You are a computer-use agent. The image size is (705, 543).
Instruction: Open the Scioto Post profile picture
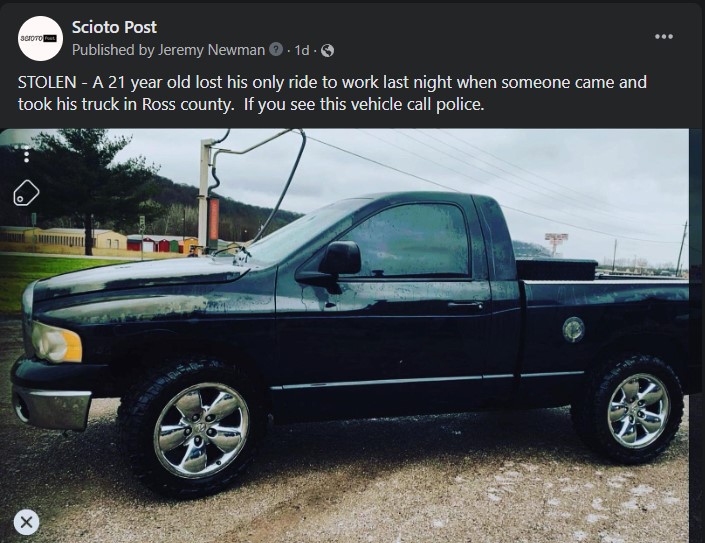40,39
